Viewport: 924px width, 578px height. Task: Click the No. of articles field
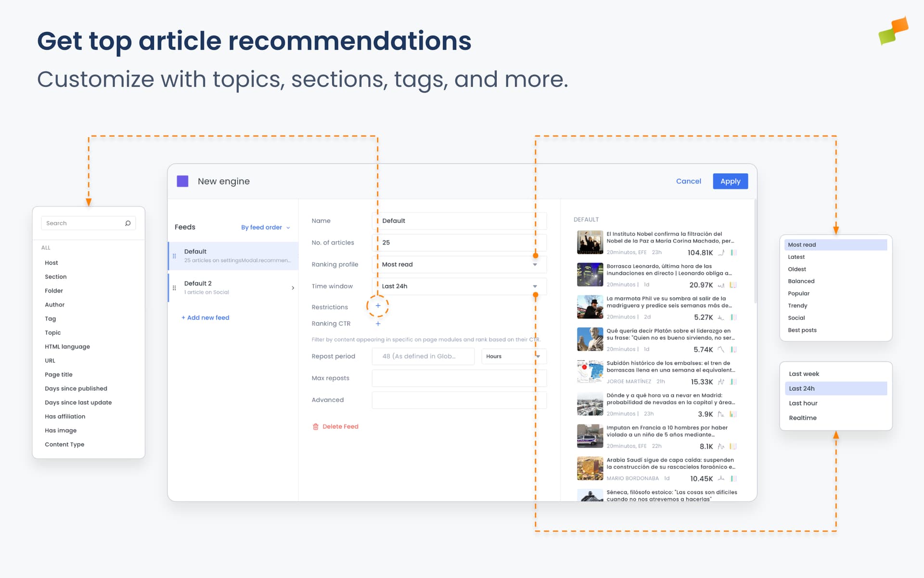[x=459, y=243]
